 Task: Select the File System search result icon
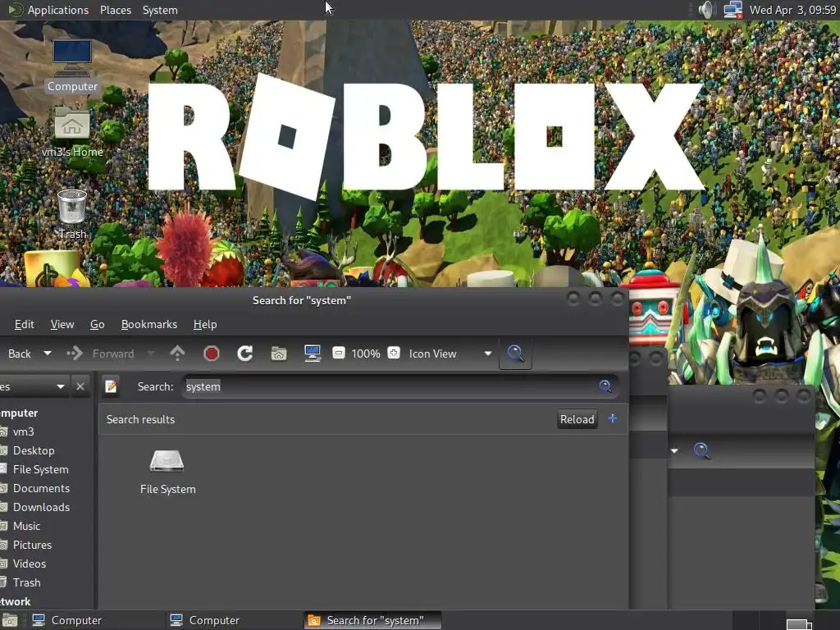click(167, 472)
